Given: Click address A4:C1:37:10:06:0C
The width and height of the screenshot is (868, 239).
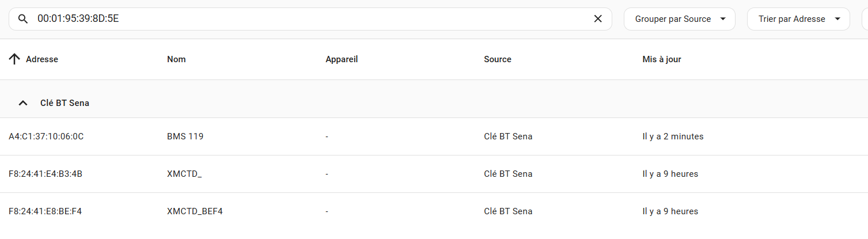Looking at the screenshot, I should [46, 136].
